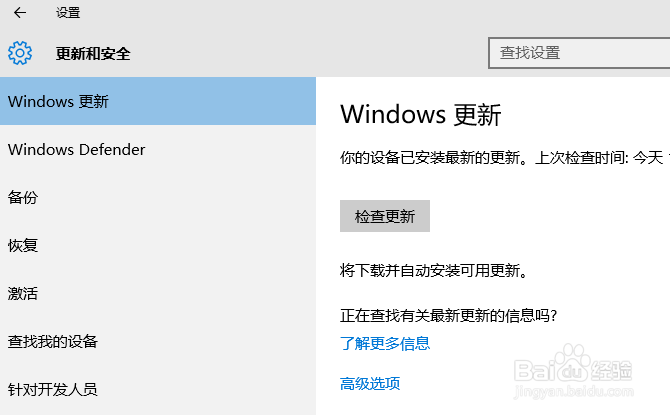The image size is (670, 415).
Task: Click the 设置 window title text
Action: [x=68, y=13]
